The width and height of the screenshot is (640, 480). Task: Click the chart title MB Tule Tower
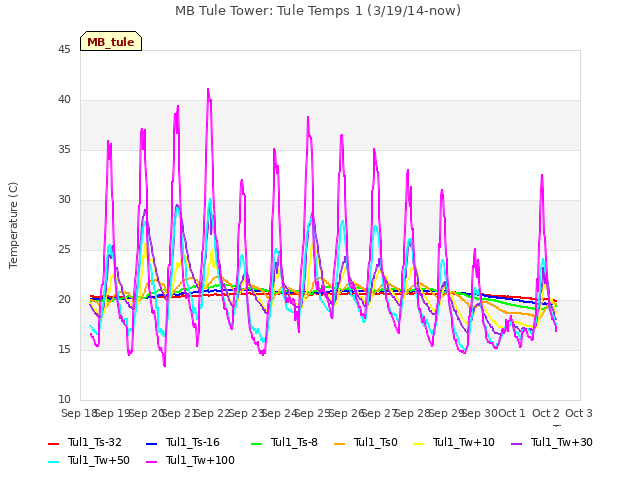pos(318,11)
